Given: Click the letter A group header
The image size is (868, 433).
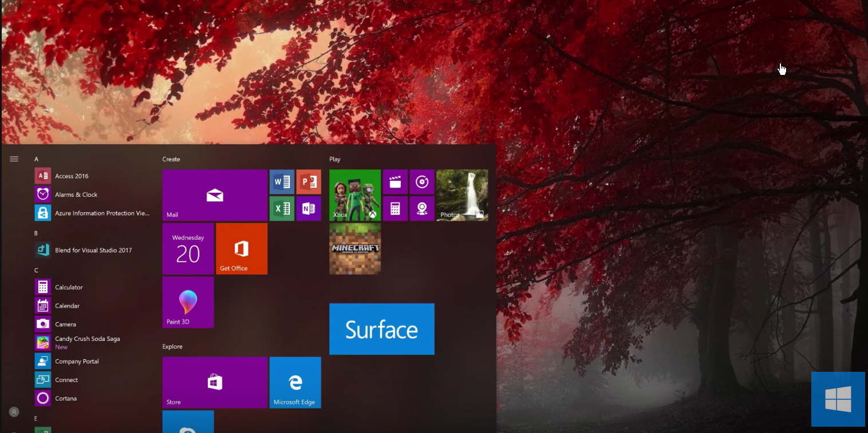Looking at the screenshot, I should pos(37,159).
